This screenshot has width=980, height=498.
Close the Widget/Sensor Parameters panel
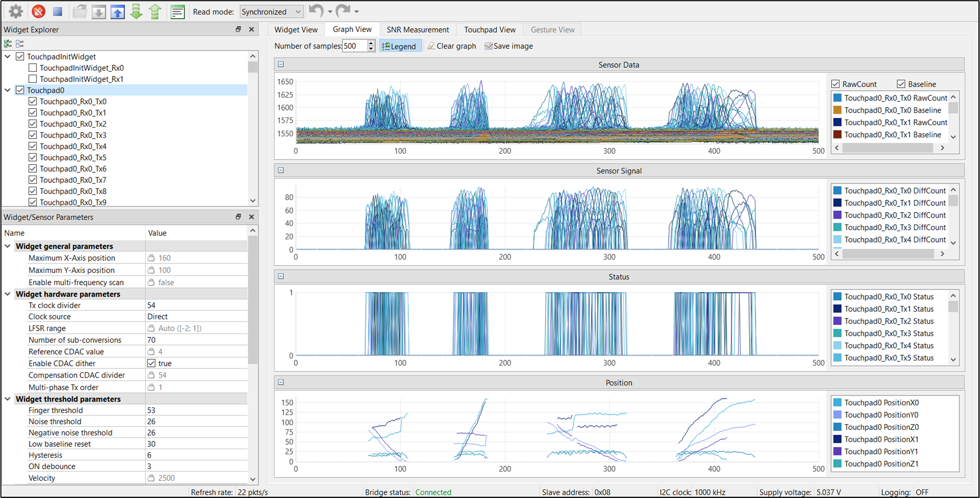251,217
